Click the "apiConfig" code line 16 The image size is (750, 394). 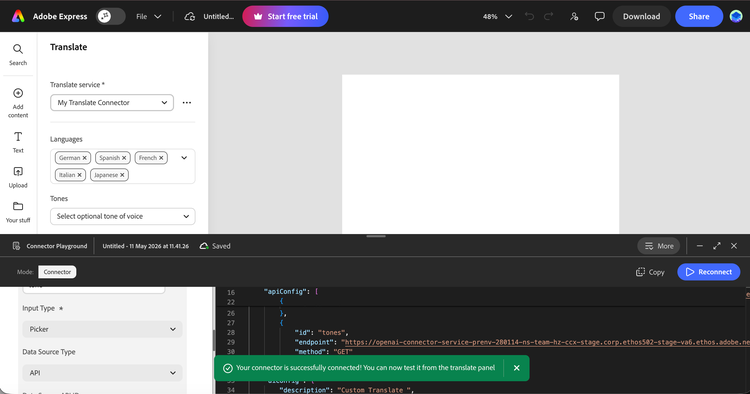point(291,291)
